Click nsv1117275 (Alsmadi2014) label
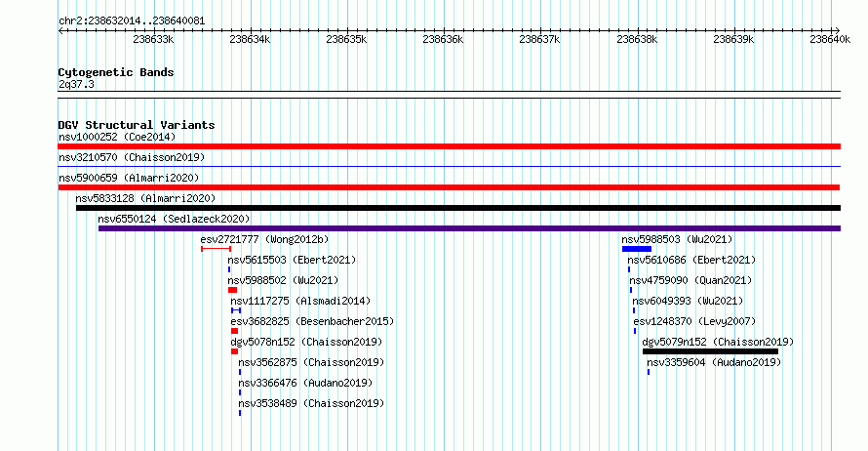The width and height of the screenshot is (868, 451). tap(300, 301)
